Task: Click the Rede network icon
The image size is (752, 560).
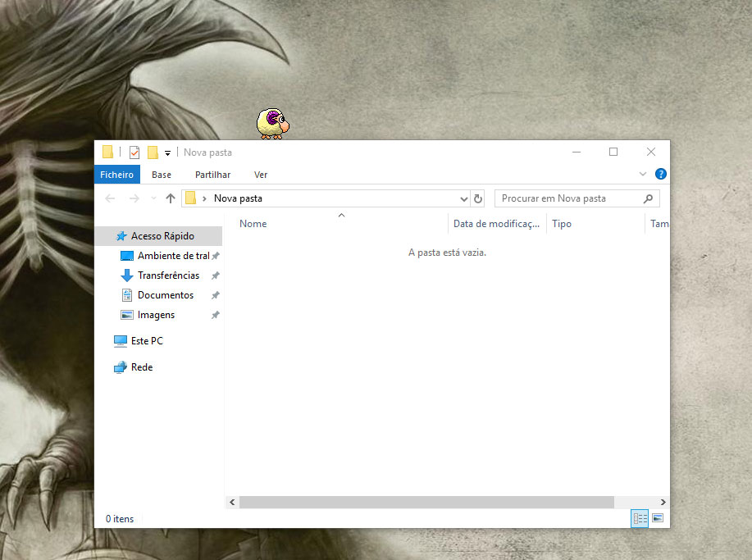Action: [x=121, y=367]
